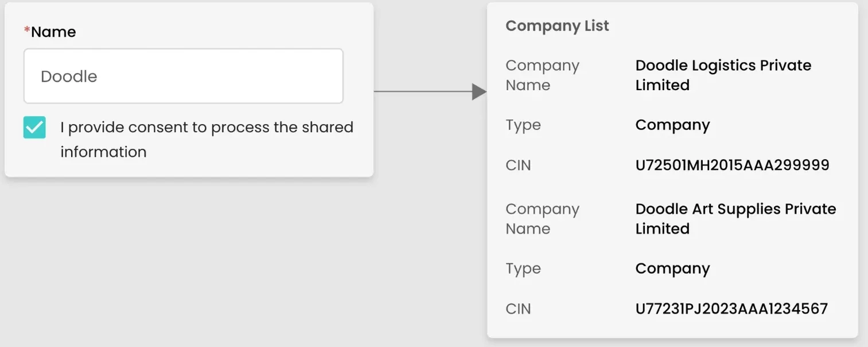Select Doodle Art Supplies Private Limited entry
The height and width of the screenshot is (347, 868).
click(735, 218)
